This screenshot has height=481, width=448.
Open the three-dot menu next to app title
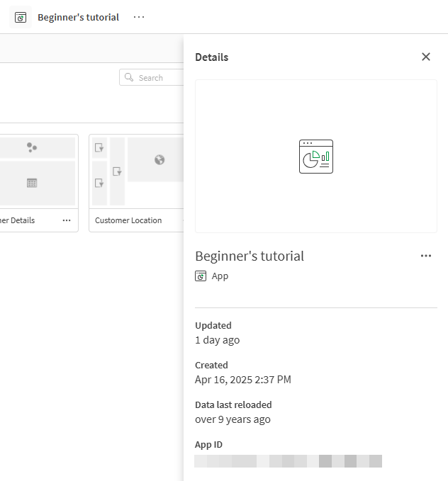[139, 17]
